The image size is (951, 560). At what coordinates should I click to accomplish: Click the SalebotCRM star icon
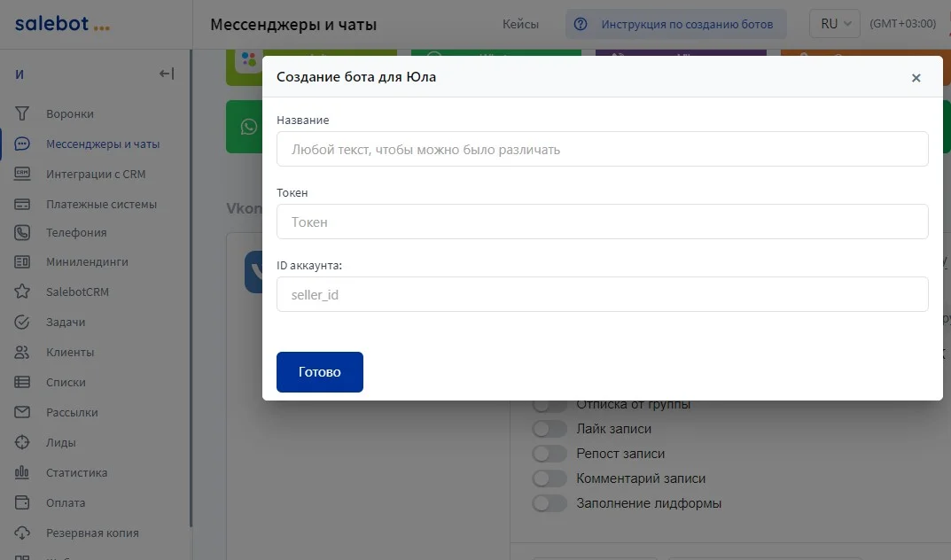(23, 292)
